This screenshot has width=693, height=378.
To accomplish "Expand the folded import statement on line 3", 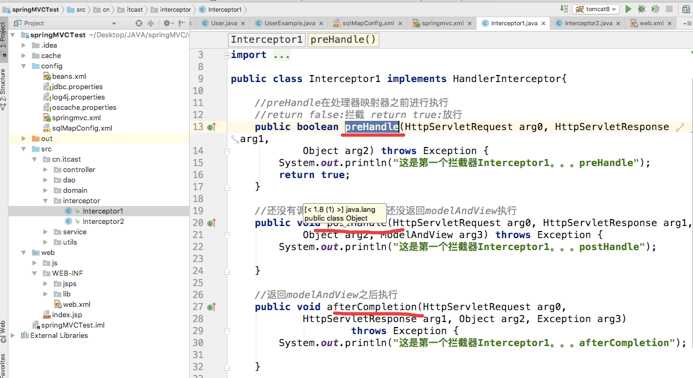I will pos(281,55).
